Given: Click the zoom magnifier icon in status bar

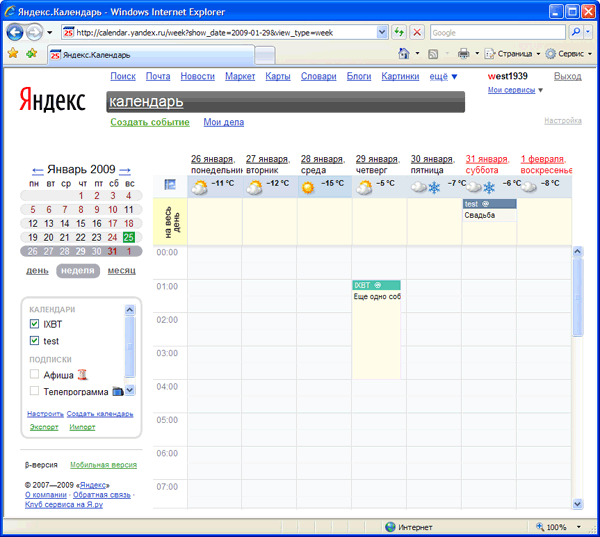Looking at the screenshot, I should [x=540, y=527].
